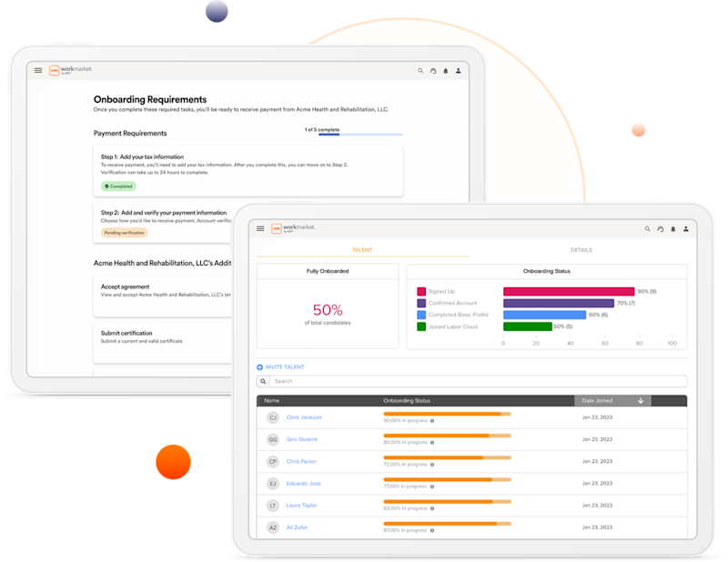Open Ali Zafer profile link
The image size is (728, 562).
click(x=297, y=527)
